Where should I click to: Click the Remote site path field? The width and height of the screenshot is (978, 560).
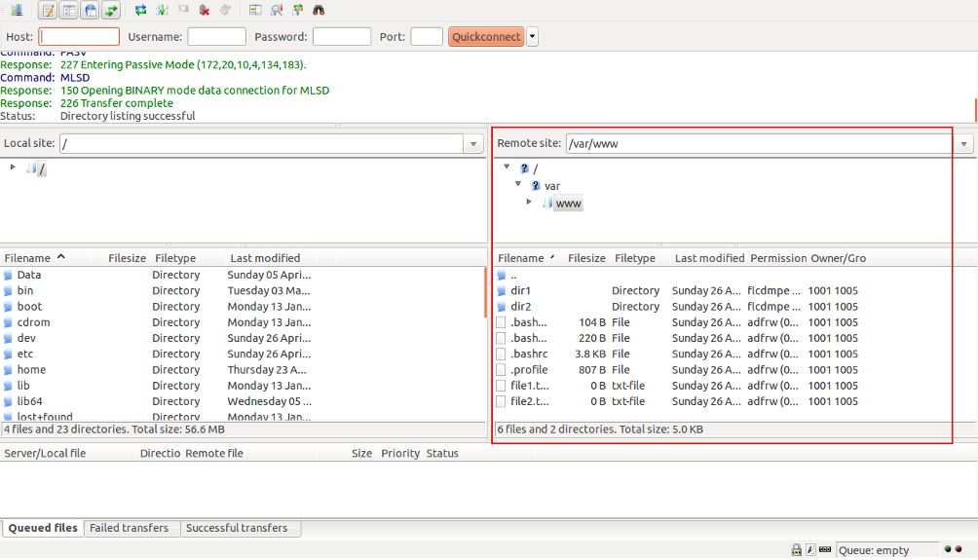[x=761, y=144]
